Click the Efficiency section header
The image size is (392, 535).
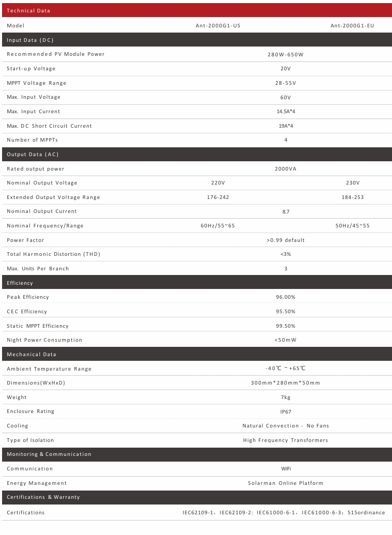[20, 283]
